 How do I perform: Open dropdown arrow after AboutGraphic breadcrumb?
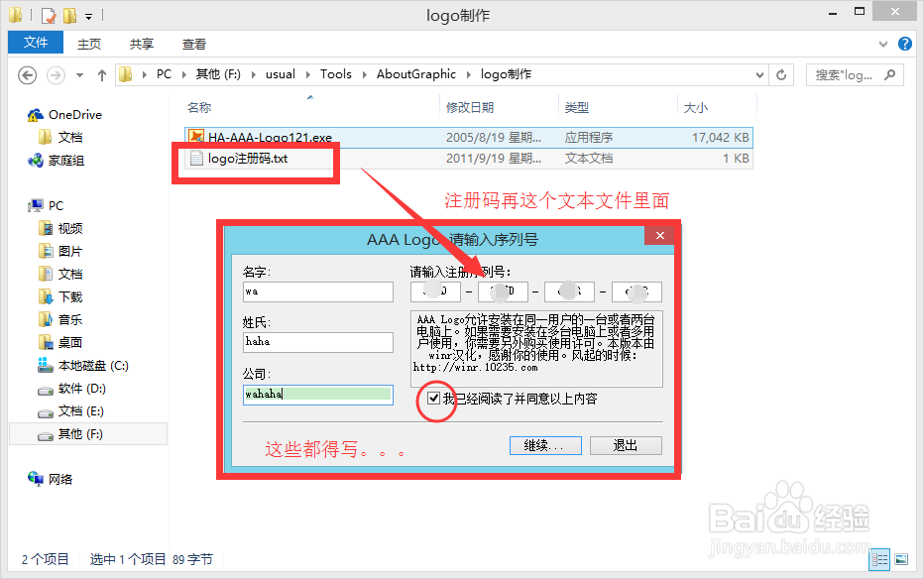[x=469, y=74]
